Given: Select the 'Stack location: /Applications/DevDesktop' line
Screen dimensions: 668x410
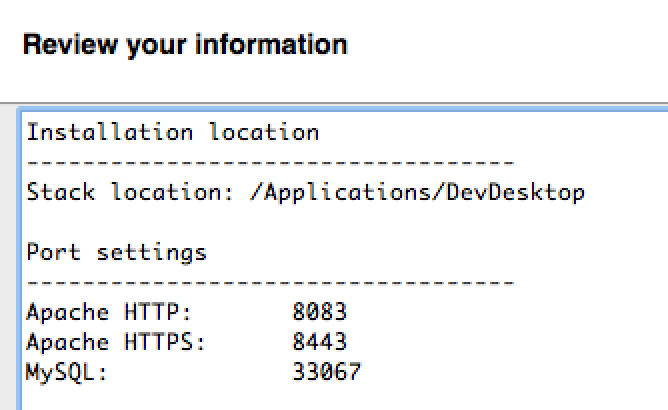Looking at the screenshot, I should [x=305, y=193].
